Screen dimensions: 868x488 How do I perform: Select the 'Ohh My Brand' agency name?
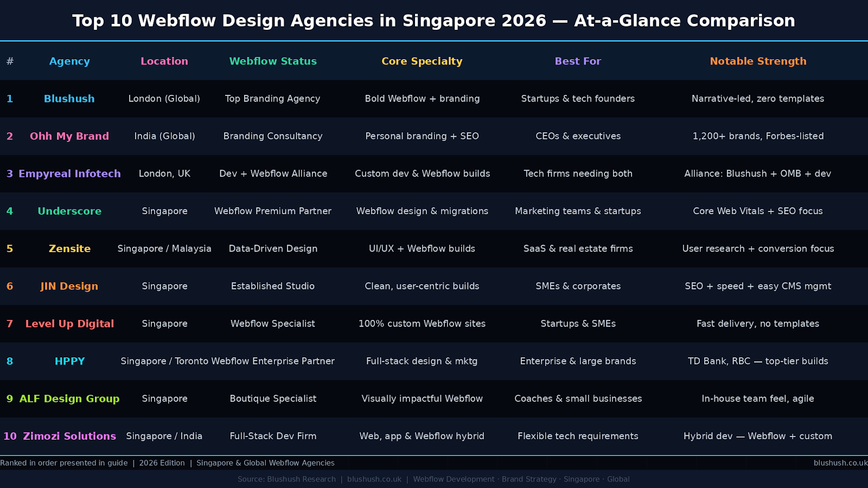pos(69,136)
